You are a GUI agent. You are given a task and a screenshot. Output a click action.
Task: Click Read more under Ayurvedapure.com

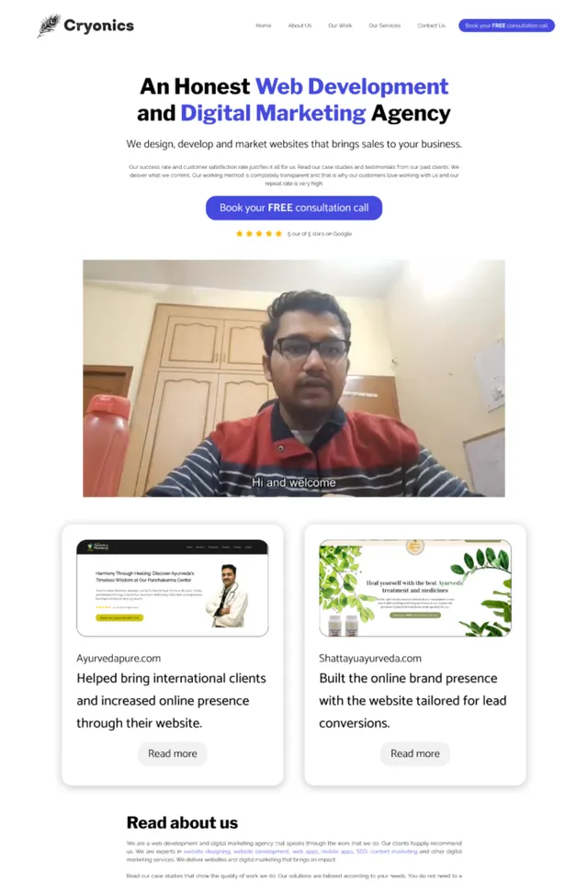(x=172, y=753)
